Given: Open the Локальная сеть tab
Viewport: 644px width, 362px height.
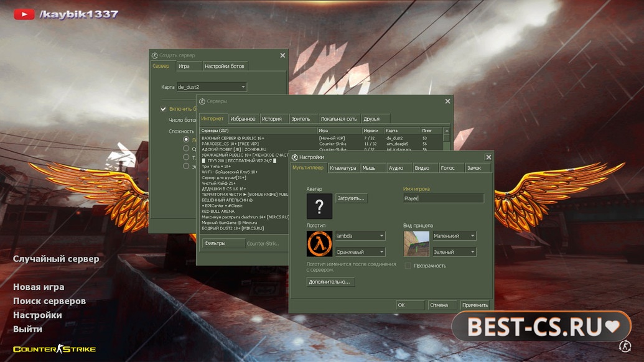Looking at the screenshot, I should pyautogui.click(x=339, y=119).
